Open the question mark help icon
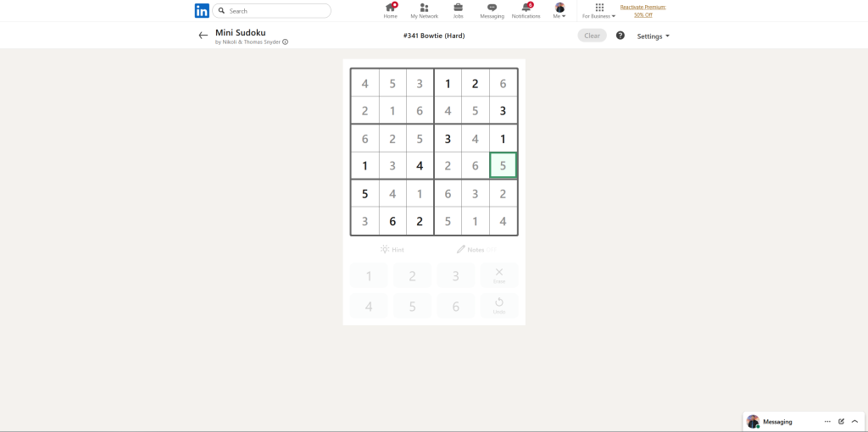This screenshot has width=868, height=432. tap(620, 36)
